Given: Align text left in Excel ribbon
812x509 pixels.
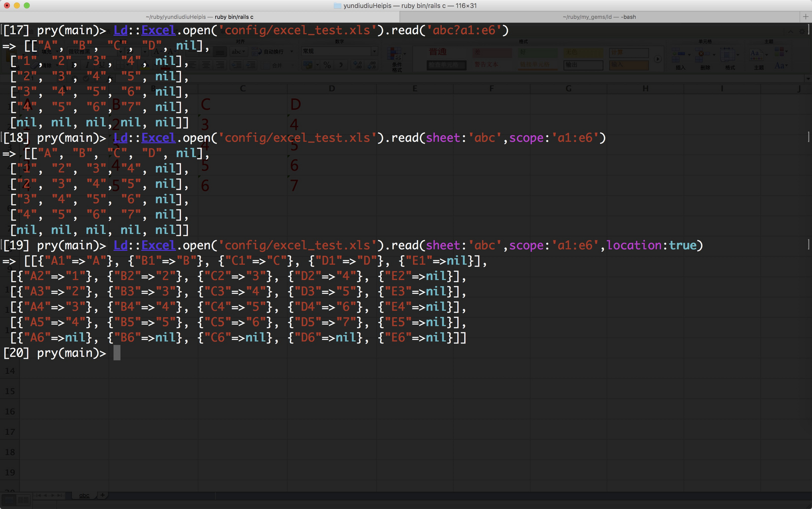Looking at the screenshot, I should [192, 65].
